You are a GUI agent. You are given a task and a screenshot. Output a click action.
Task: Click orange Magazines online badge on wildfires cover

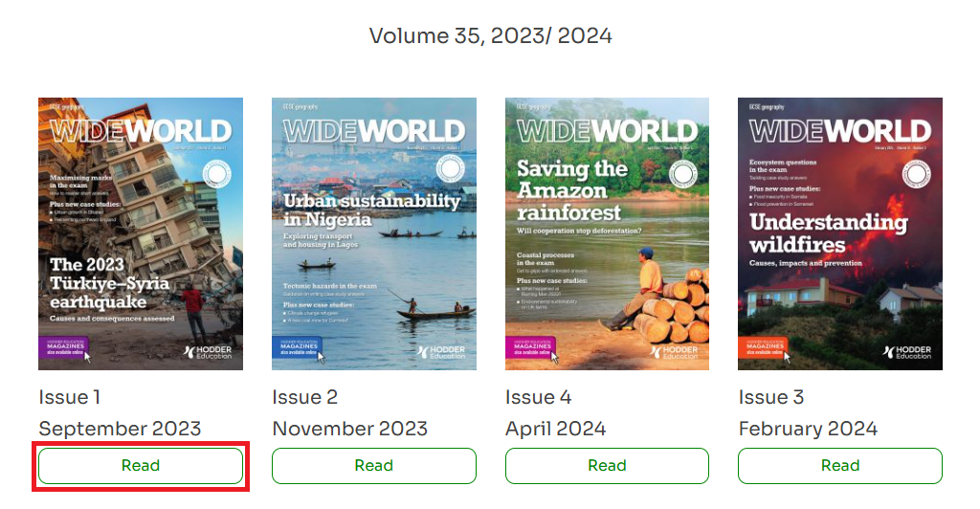click(x=764, y=348)
